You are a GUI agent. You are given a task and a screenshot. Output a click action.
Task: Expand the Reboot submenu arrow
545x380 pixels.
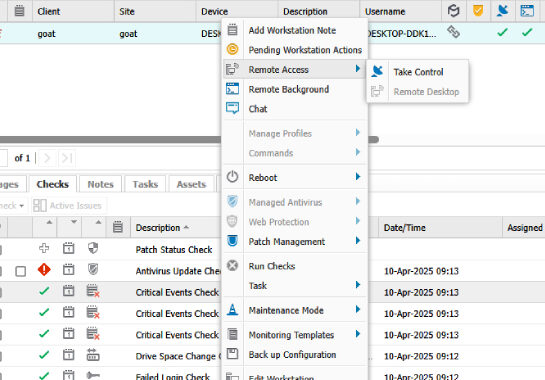click(358, 177)
